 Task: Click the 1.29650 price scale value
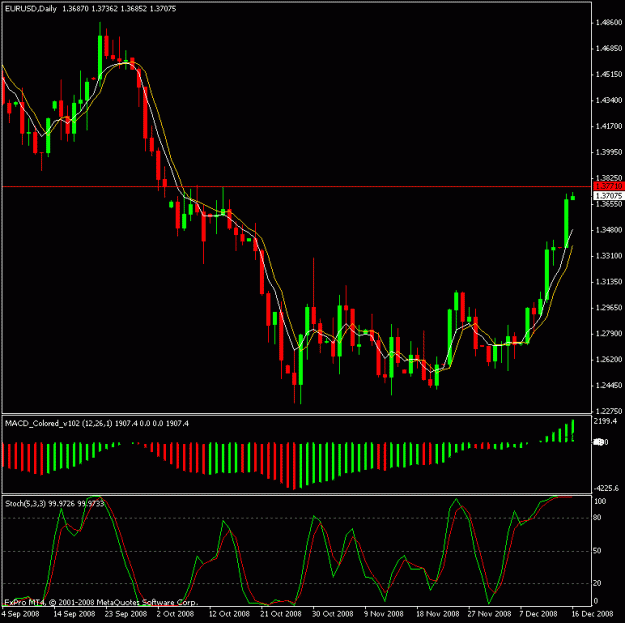coord(609,308)
